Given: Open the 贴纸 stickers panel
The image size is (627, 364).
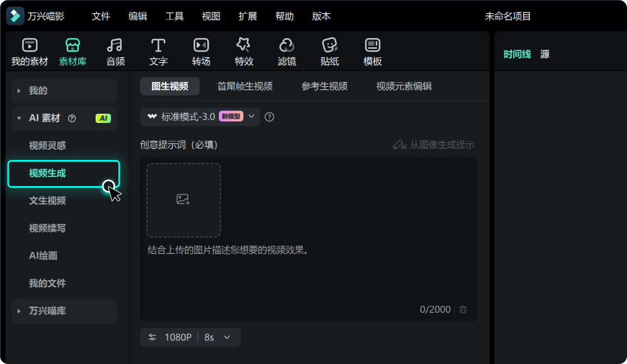Looking at the screenshot, I should [329, 52].
